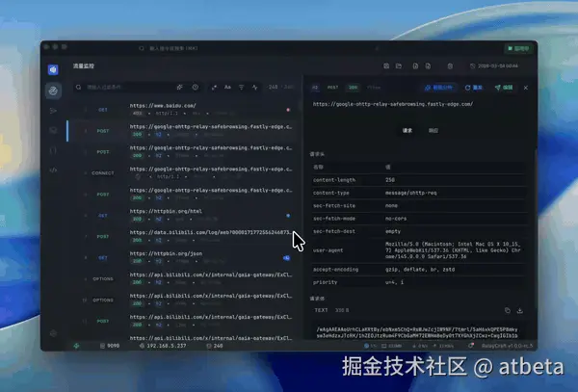This screenshot has height=392, width=578.
Task: Click the blue RelayCraft app logo
Action: coord(53,69)
